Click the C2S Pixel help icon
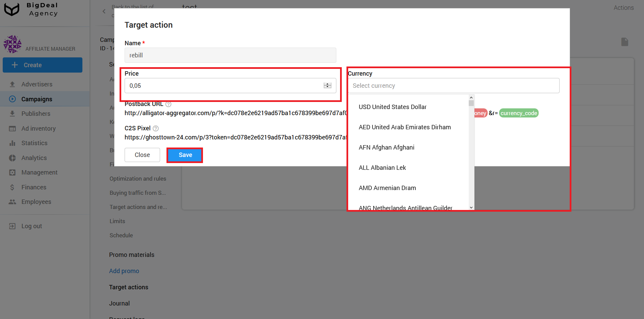The width and height of the screenshot is (644, 319). click(156, 128)
